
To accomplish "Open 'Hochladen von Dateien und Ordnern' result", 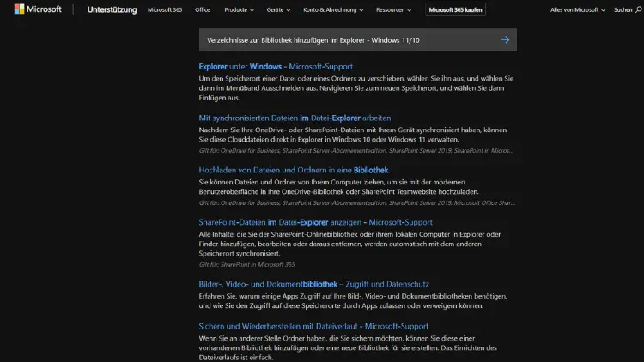I will click(294, 170).
